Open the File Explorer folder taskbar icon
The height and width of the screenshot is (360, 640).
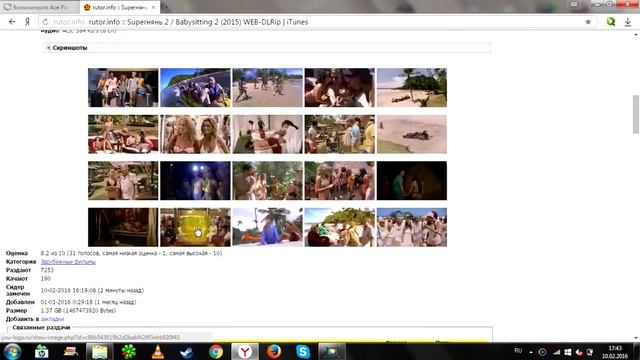(100, 351)
